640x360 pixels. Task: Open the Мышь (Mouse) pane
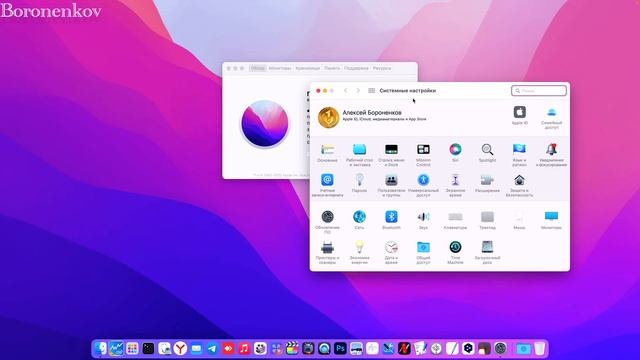click(519, 217)
